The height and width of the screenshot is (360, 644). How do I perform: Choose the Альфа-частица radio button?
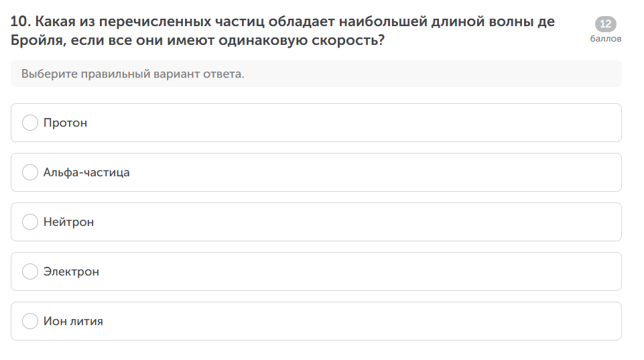click(30, 172)
